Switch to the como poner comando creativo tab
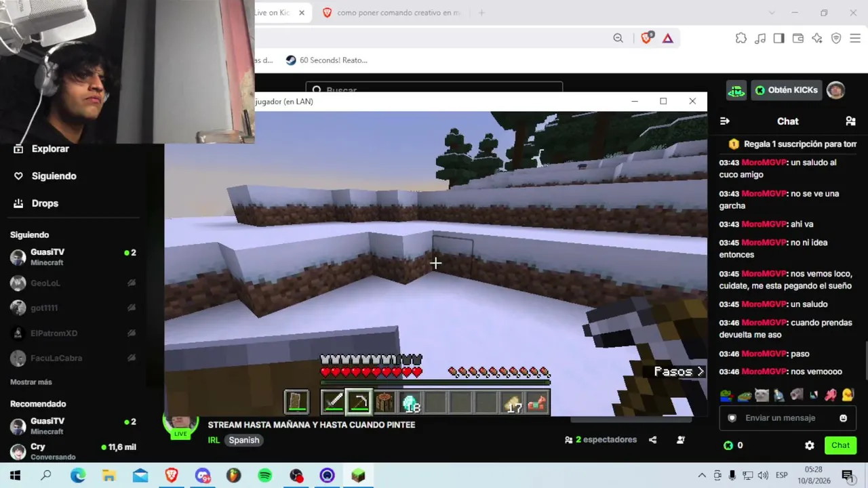 (391, 13)
